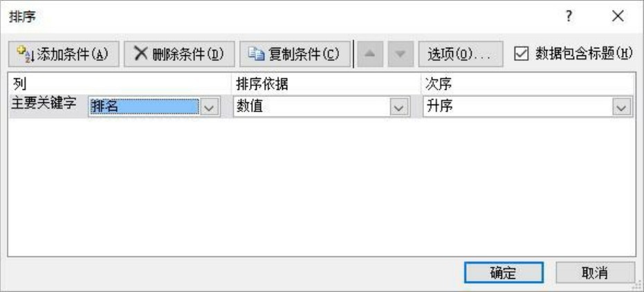Click the 次序 column header

click(x=439, y=84)
